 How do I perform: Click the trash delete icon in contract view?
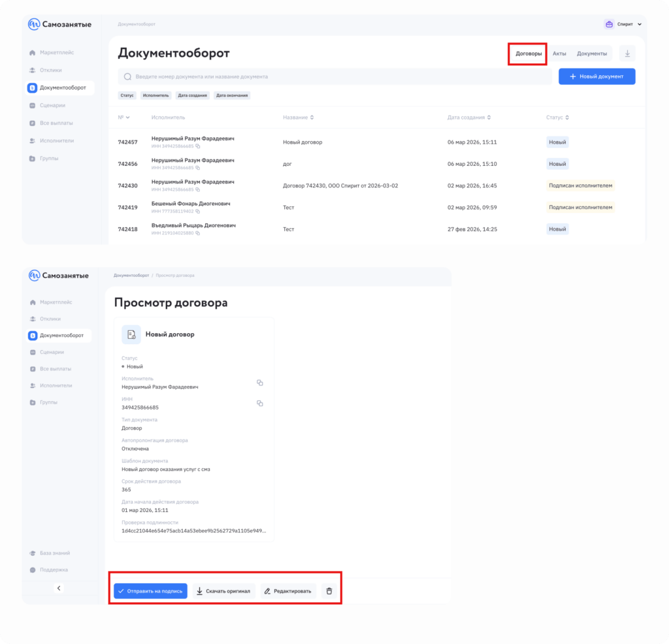coord(329,591)
